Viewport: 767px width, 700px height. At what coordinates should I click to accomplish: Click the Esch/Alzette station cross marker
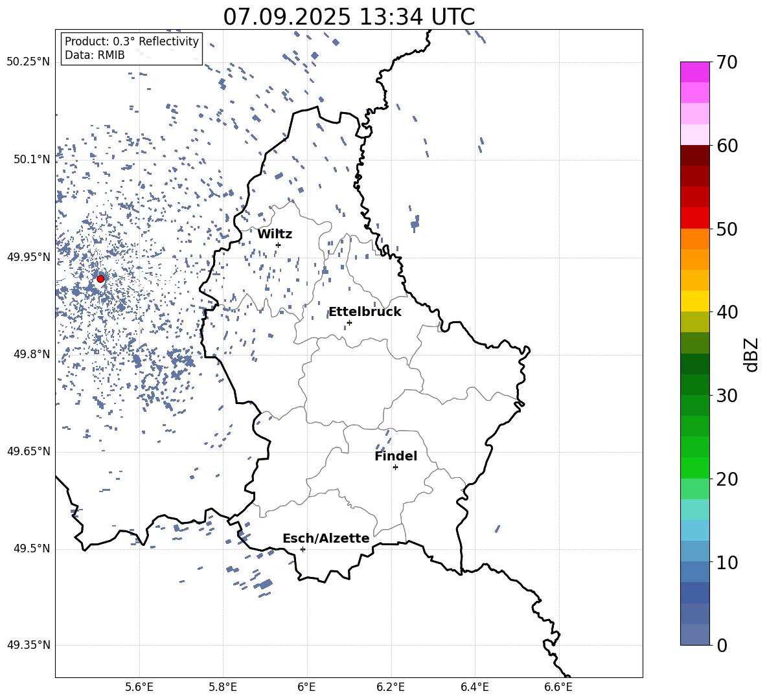point(303,549)
